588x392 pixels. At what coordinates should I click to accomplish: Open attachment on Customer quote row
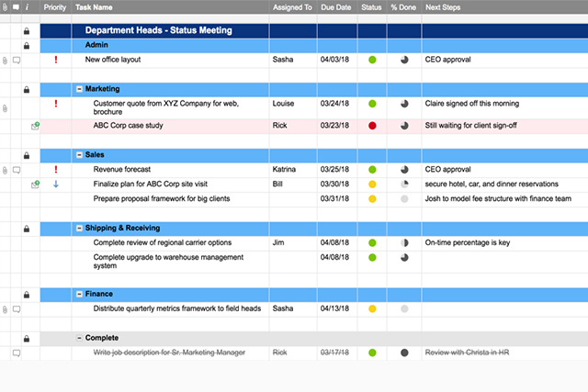pyautogui.click(x=5, y=108)
